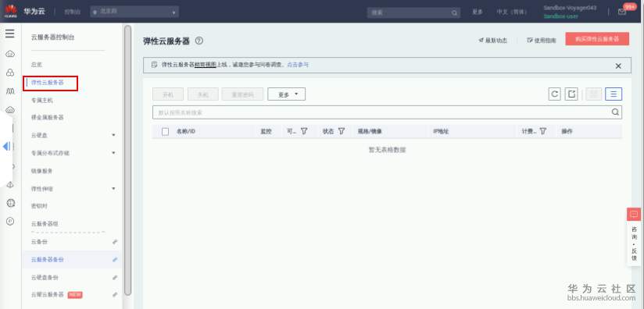Image resolution: width=644 pixels, height=309 pixels.
Task: Click the export icon next to refresh
Action: pyautogui.click(x=571, y=94)
